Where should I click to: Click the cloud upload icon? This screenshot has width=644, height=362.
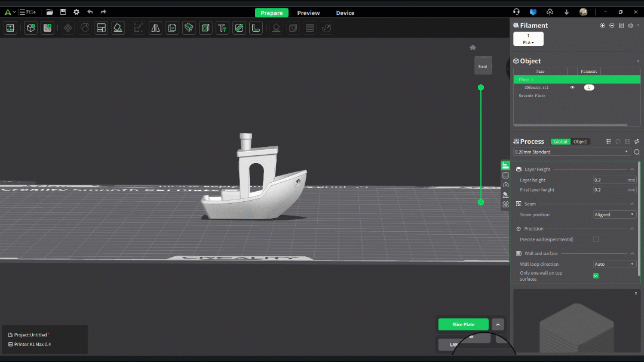[550, 12]
